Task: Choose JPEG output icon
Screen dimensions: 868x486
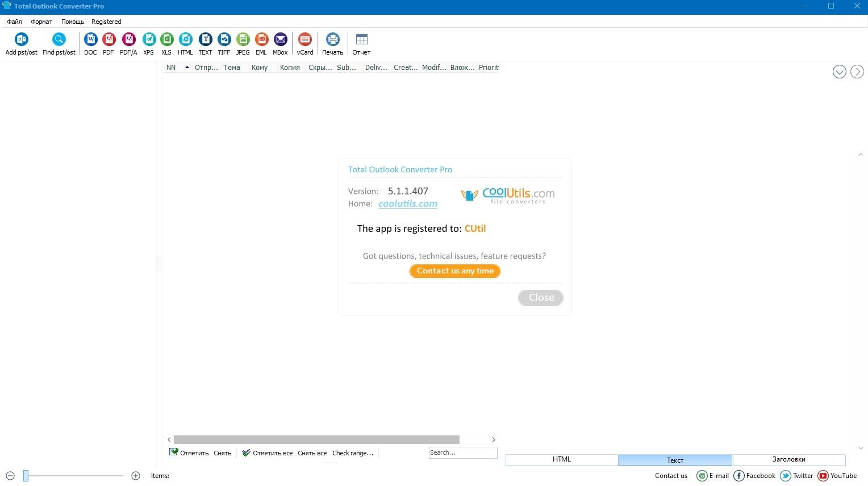Action: click(243, 44)
